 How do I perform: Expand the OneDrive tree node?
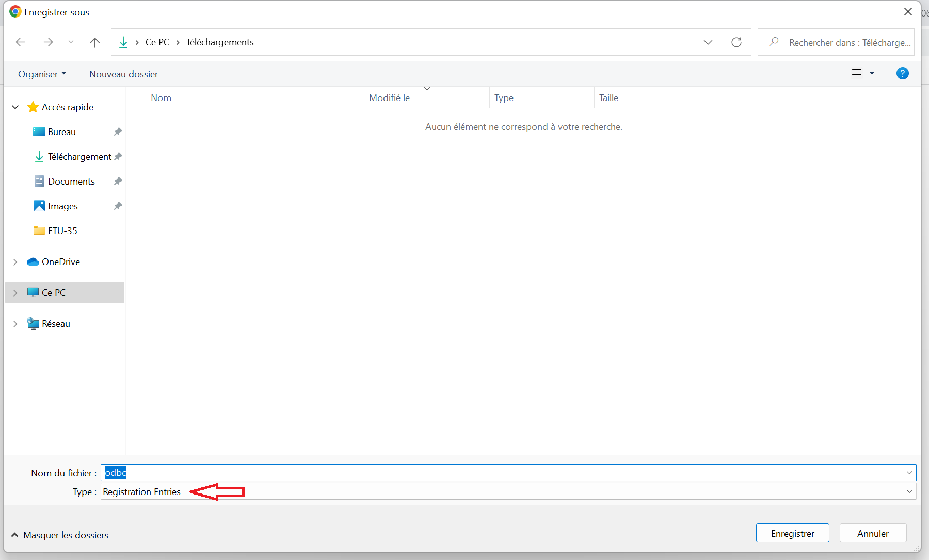15,262
